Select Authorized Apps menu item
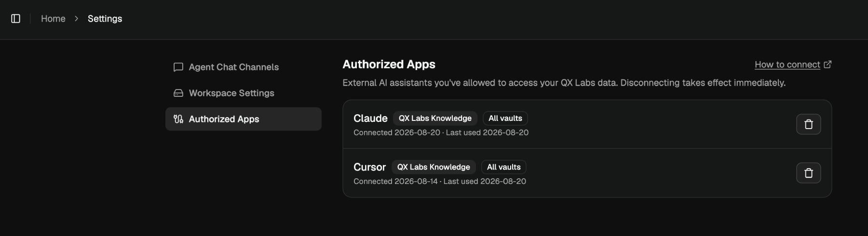 (243, 119)
